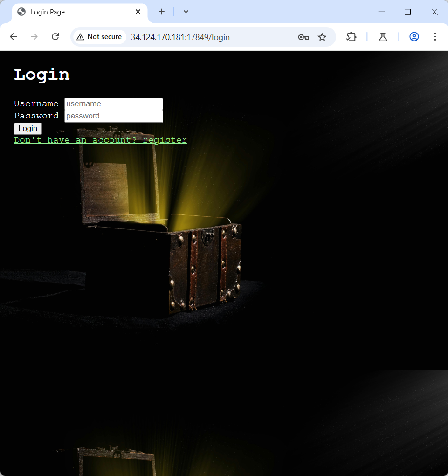Follow the "Don't have an account? register" link
Viewport: 448px width, 476px height.
101,140
